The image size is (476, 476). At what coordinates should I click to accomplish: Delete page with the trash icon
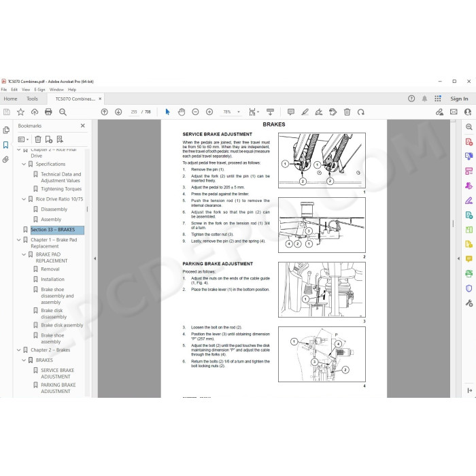347,112
